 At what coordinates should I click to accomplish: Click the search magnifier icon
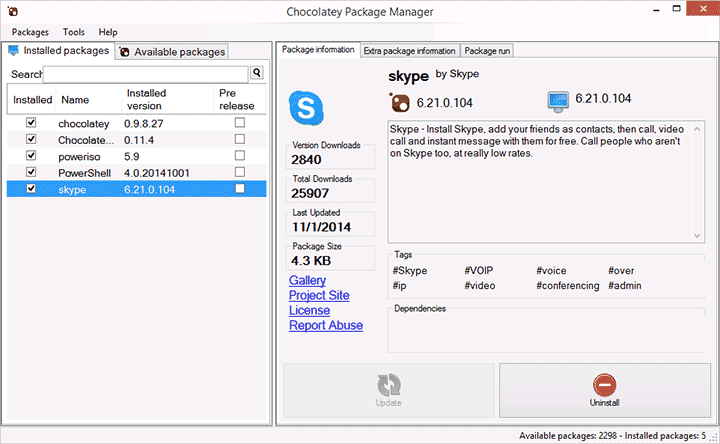(257, 73)
